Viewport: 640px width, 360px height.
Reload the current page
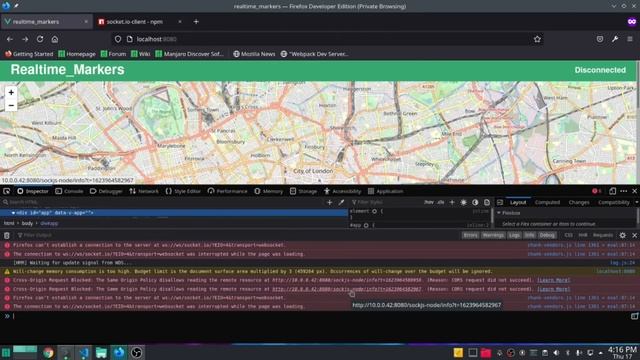tap(40, 39)
